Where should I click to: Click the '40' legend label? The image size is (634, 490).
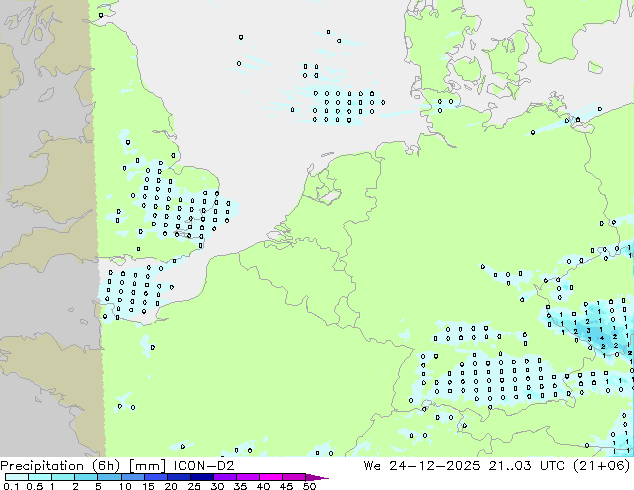pos(263,486)
